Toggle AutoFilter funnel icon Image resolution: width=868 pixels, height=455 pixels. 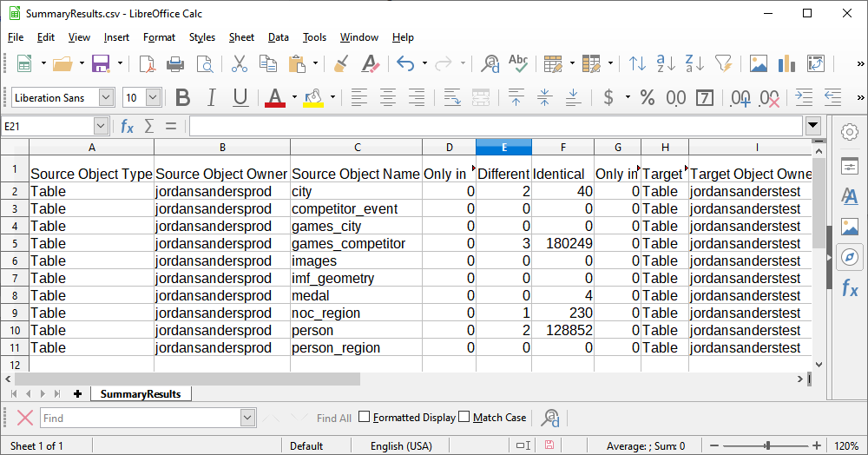point(724,63)
